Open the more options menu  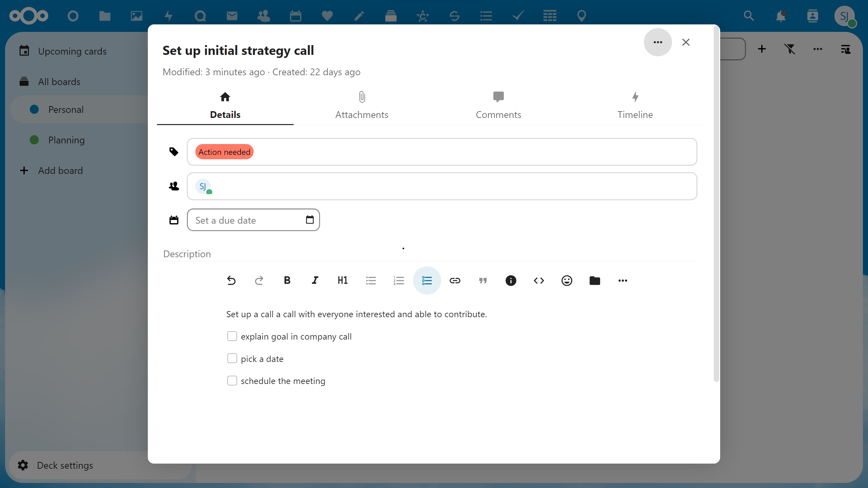pyautogui.click(x=657, y=42)
